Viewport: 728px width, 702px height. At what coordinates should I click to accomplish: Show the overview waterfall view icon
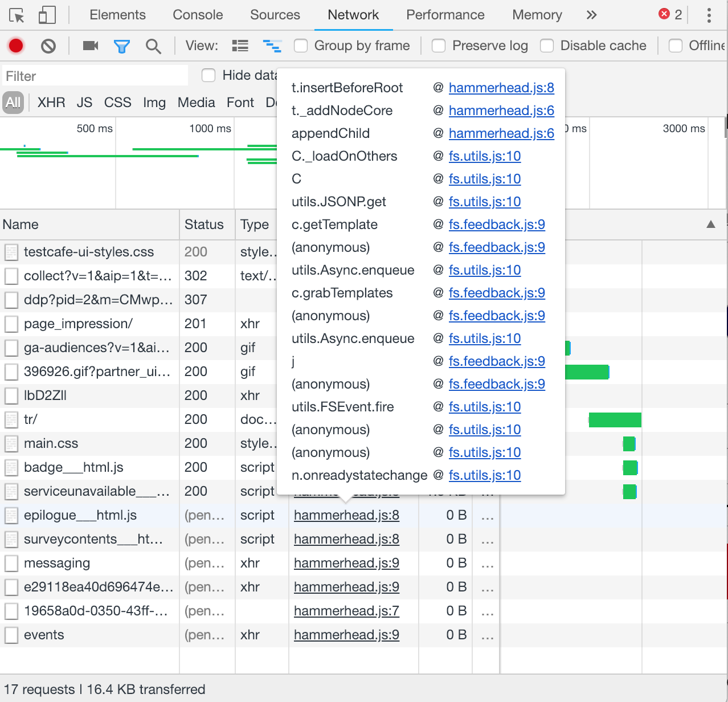point(272,46)
